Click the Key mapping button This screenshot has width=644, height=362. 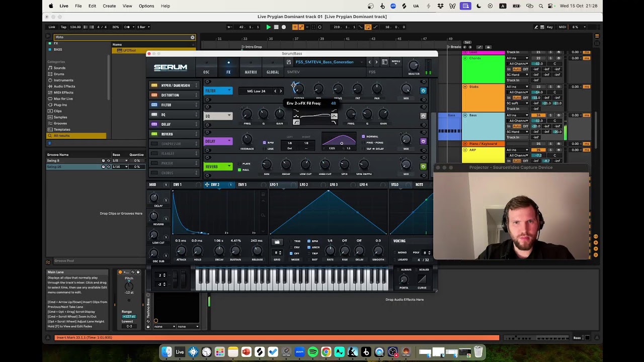pyautogui.click(x=549, y=27)
